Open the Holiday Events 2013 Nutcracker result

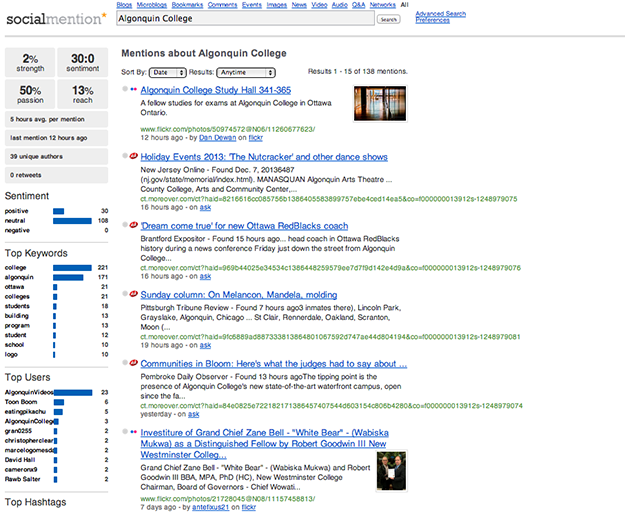pos(264,157)
